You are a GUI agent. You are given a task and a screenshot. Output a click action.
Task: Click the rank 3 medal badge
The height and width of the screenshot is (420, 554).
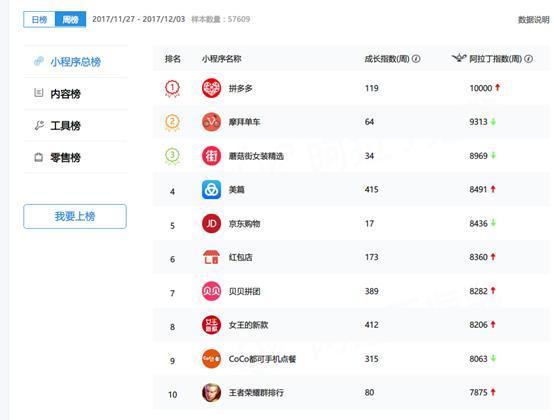pos(172,156)
